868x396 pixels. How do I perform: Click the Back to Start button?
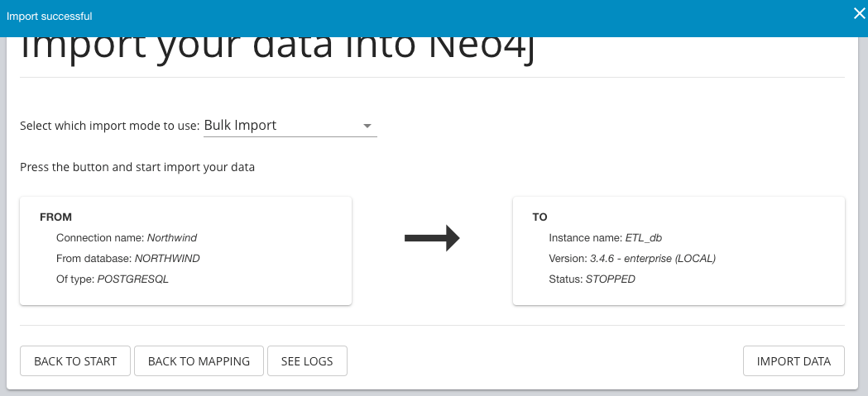(x=75, y=361)
